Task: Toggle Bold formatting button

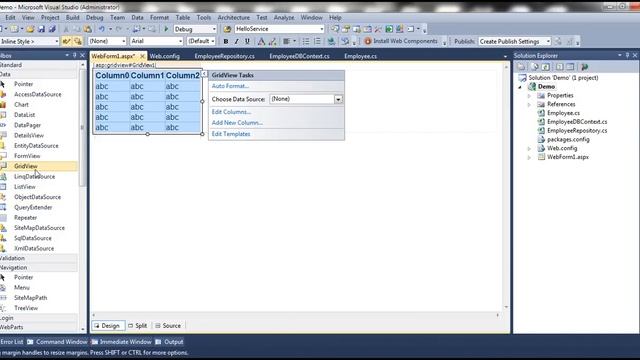Action: (x=226, y=41)
